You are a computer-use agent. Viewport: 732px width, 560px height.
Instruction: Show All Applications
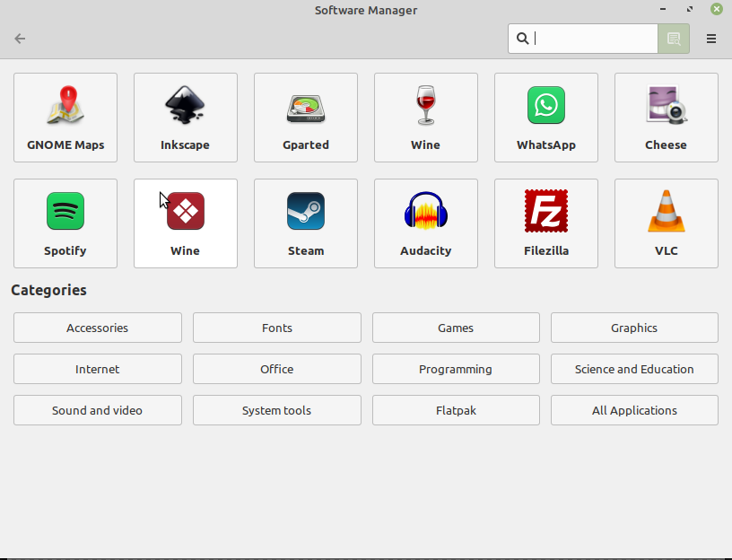tap(634, 410)
